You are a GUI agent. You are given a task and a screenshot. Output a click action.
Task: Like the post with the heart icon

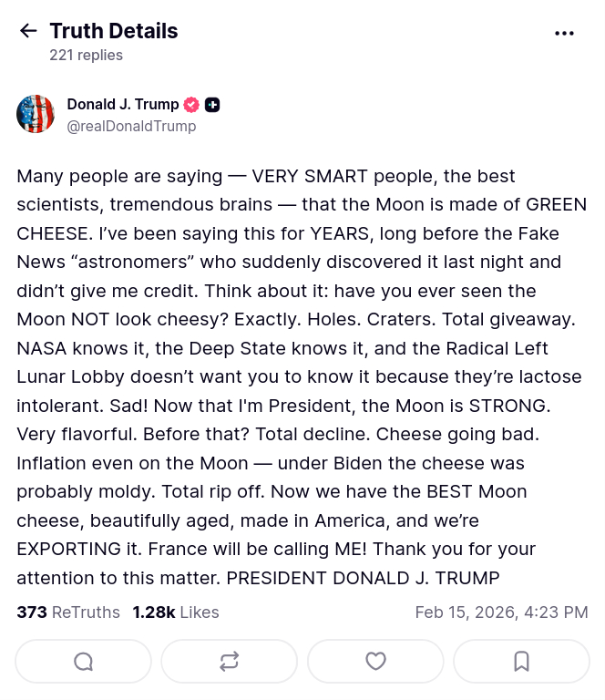375,662
